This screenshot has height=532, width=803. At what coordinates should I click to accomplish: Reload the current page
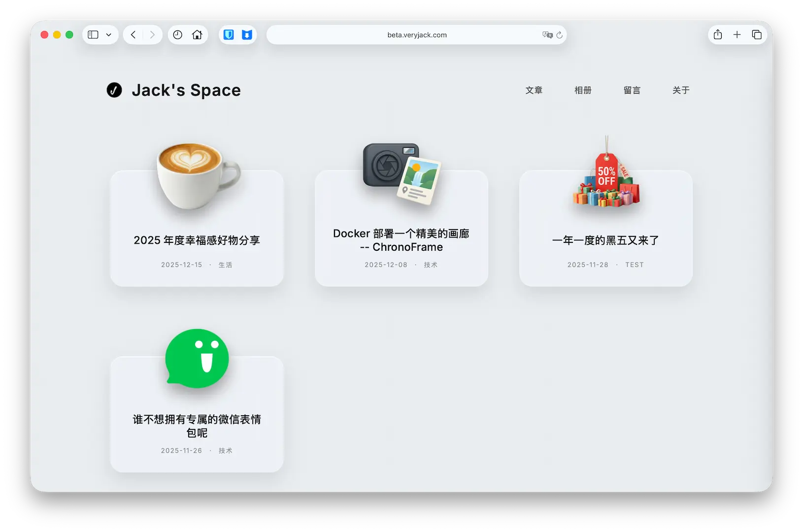pos(560,35)
